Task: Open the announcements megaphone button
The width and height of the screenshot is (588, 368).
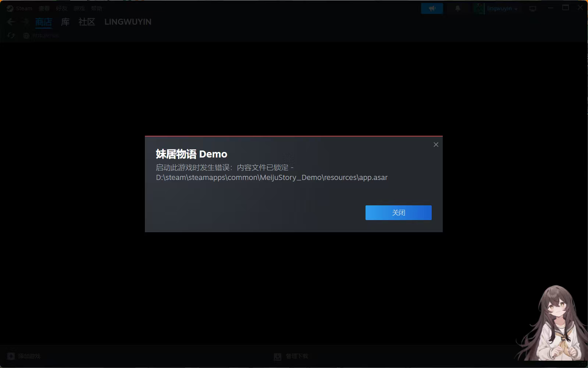Action: 432,8
